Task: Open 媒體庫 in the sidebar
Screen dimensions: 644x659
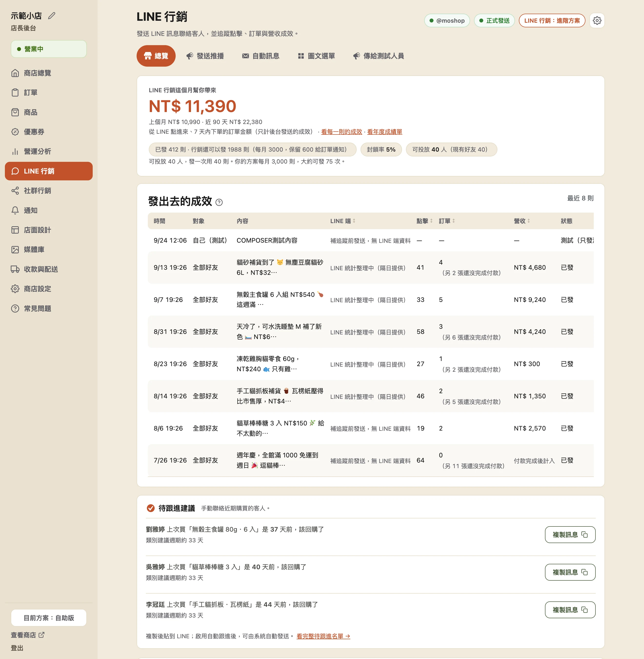Action: [x=49, y=250]
